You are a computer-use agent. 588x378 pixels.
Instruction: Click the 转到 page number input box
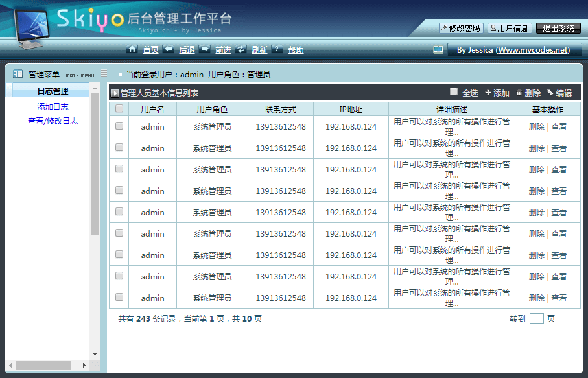536,318
